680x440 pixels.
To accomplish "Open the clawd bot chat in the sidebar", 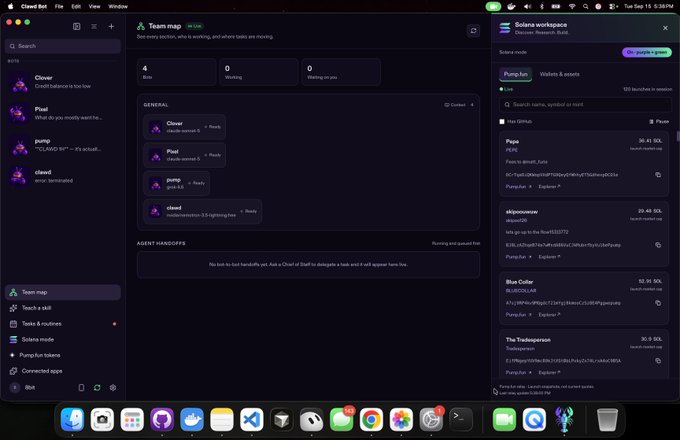I will coord(63,176).
